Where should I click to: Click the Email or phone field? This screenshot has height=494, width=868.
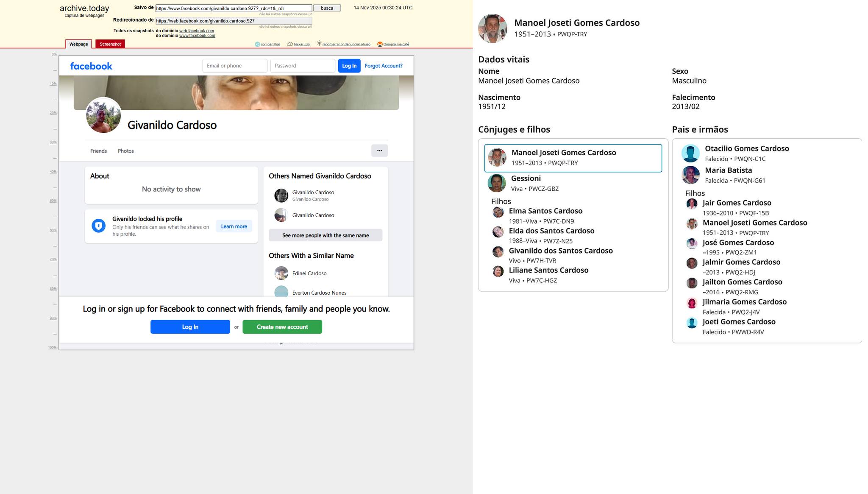[x=235, y=66]
